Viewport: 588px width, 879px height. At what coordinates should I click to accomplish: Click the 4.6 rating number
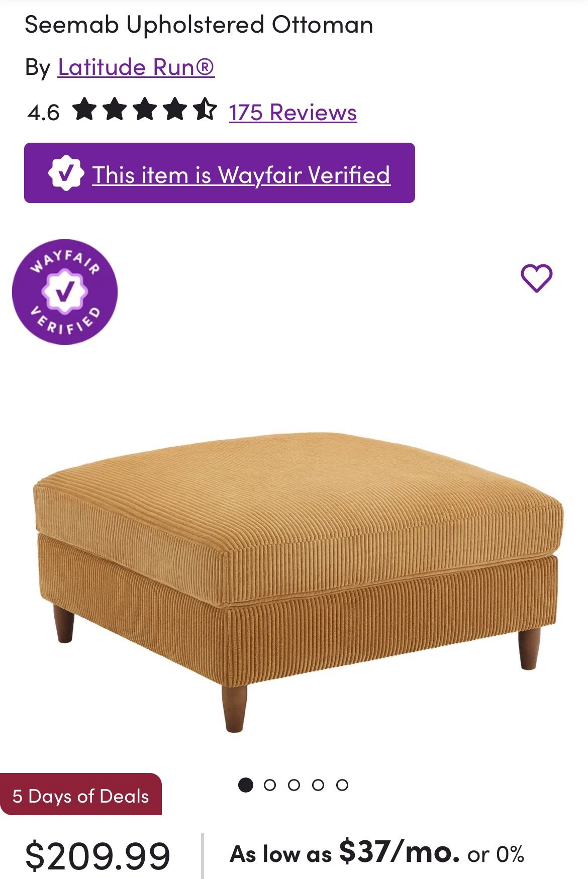point(43,113)
